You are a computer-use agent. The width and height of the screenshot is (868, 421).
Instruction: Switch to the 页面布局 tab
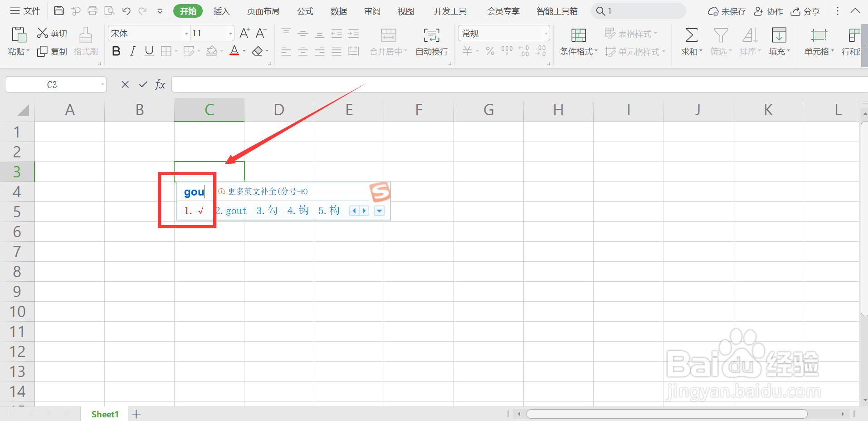(263, 11)
